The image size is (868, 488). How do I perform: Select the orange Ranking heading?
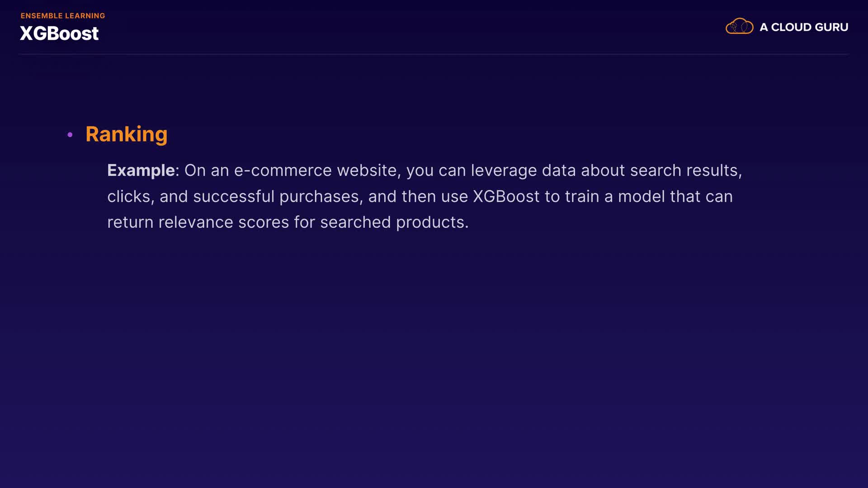tap(126, 134)
